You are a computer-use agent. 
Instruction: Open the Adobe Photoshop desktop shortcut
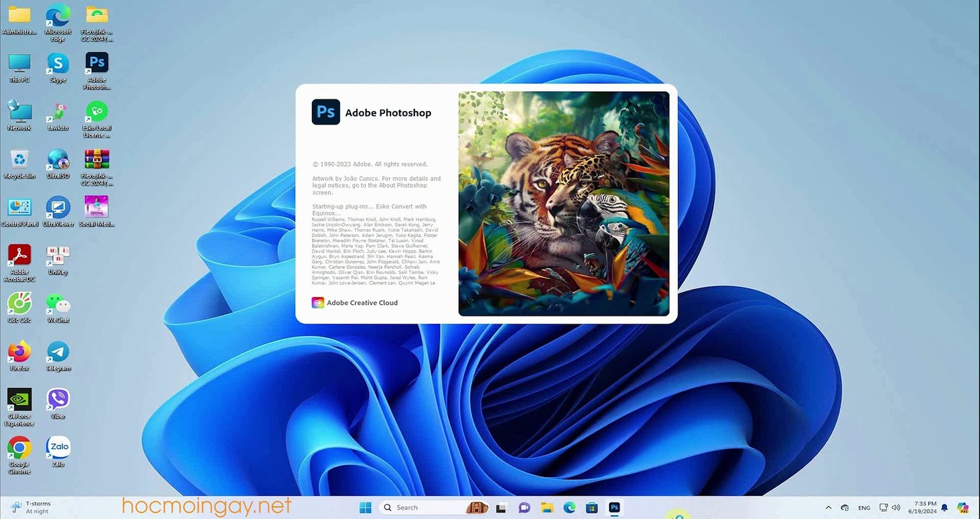(97, 71)
